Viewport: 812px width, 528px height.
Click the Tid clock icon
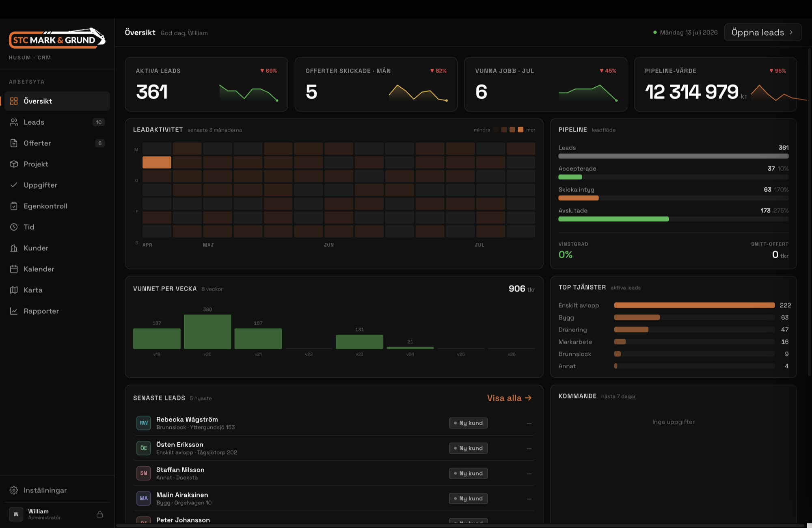[x=14, y=227]
